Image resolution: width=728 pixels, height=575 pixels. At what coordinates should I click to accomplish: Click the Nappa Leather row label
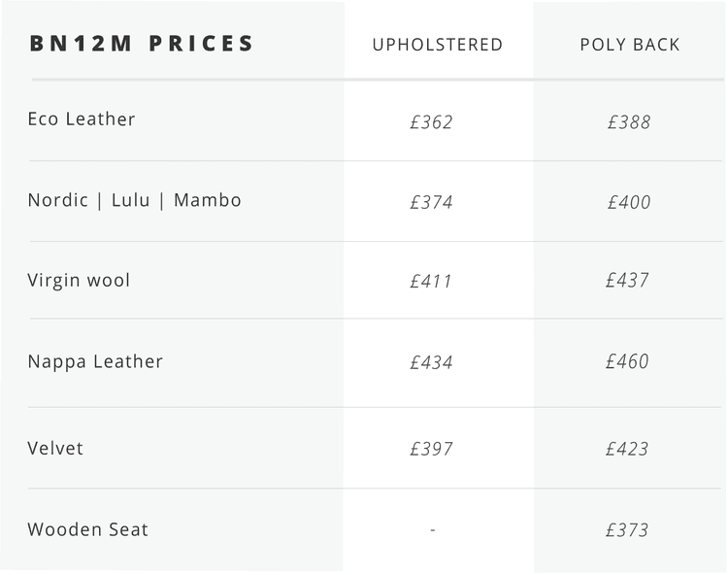click(95, 361)
